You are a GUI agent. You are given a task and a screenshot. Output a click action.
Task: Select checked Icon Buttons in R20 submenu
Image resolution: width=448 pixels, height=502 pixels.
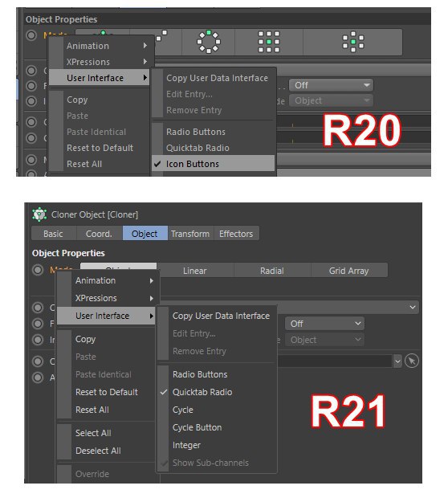[x=214, y=164]
